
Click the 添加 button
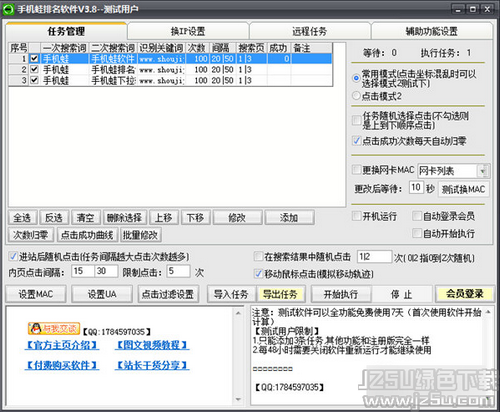tap(289, 218)
